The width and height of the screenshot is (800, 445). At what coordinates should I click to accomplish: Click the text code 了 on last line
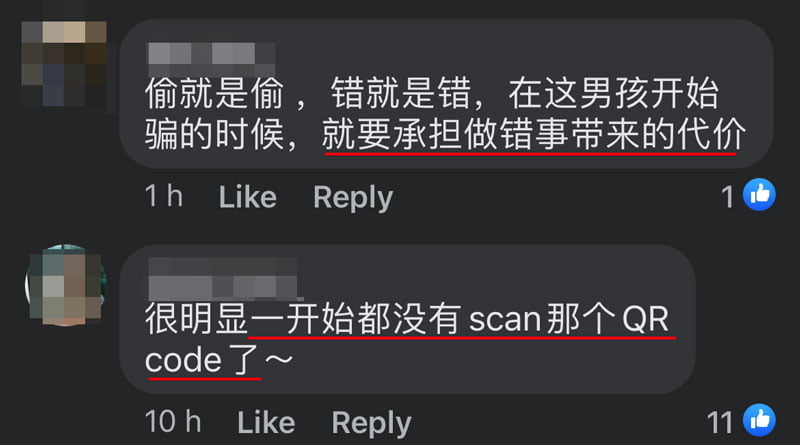[x=202, y=361]
